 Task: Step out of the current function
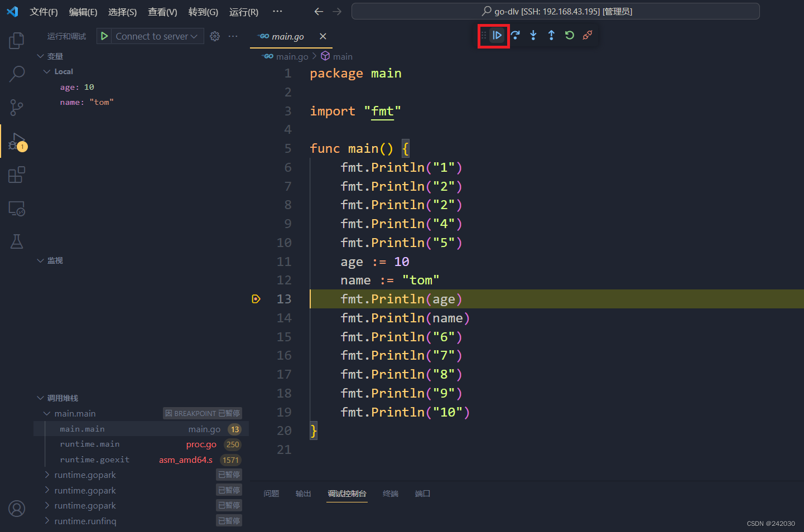[x=551, y=35]
